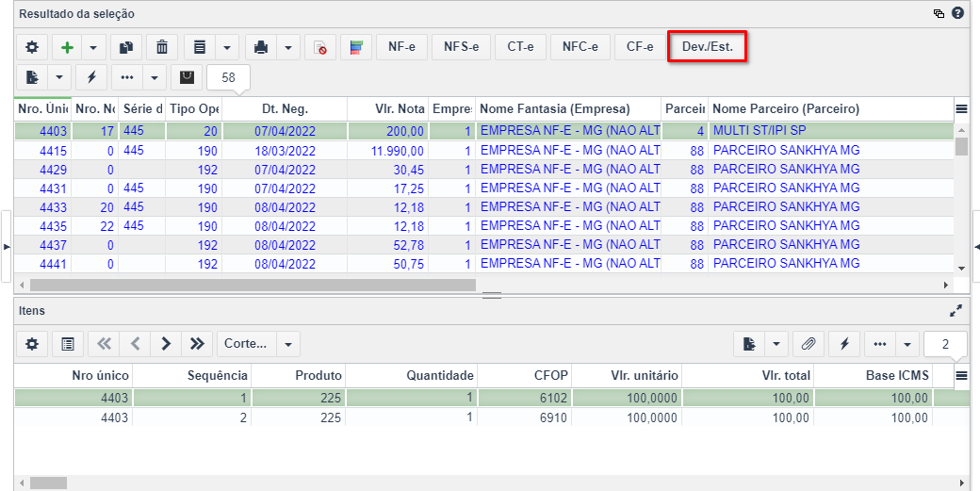Click Itens count field showing 2
This screenshot has width=980, height=491.
(946, 344)
